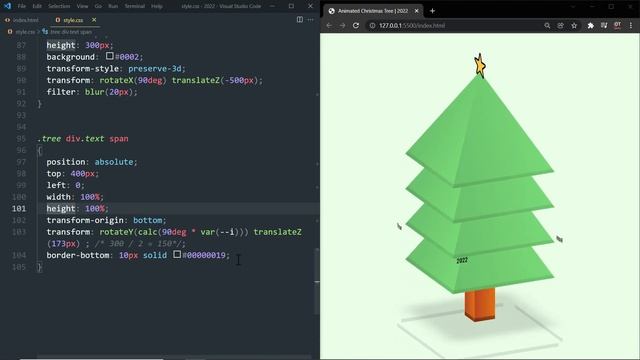Open the media control icon in browser toolbar
The height and width of the screenshot is (360, 640).
(x=604, y=25)
